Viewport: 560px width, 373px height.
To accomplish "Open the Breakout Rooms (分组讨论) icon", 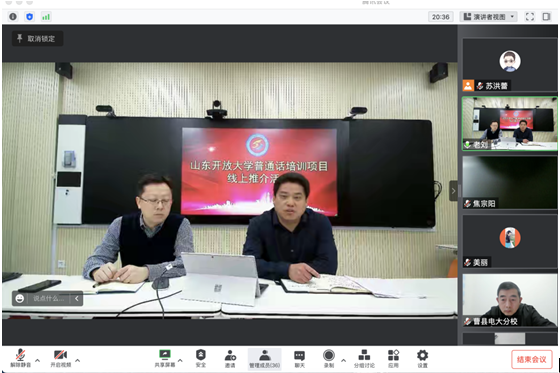I will (x=364, y=358).
